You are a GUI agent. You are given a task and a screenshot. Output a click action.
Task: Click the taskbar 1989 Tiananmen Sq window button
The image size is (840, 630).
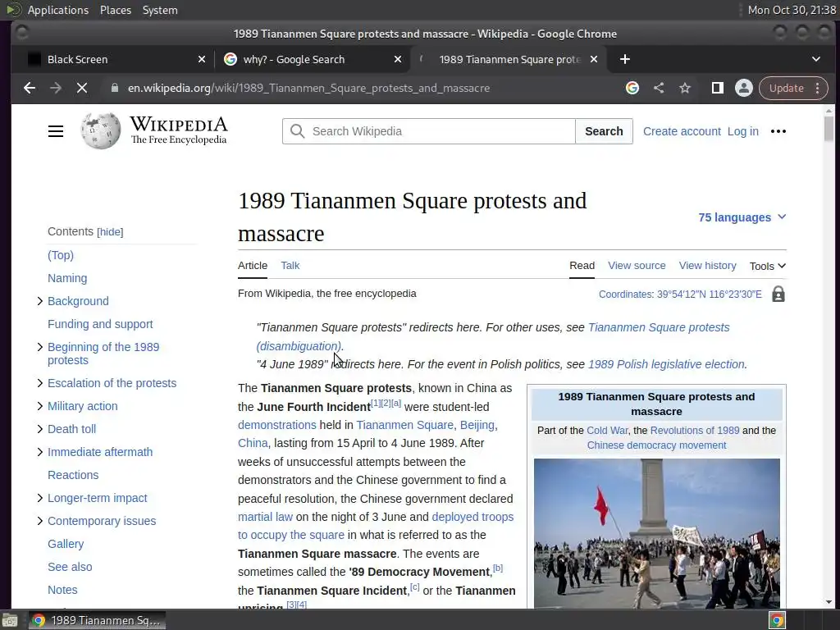tap(97, 620)
